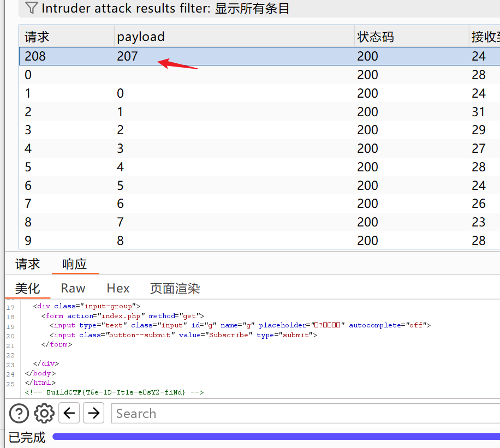Sort by 请求 column header
This screenshot has height=448, width=500.
pyautogui.click(x=37, y=37)
